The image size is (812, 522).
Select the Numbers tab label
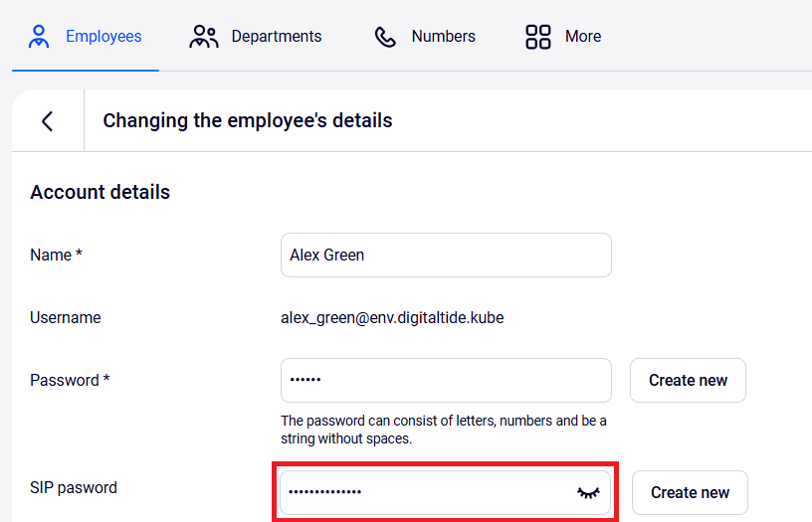(x=443, y=37)
